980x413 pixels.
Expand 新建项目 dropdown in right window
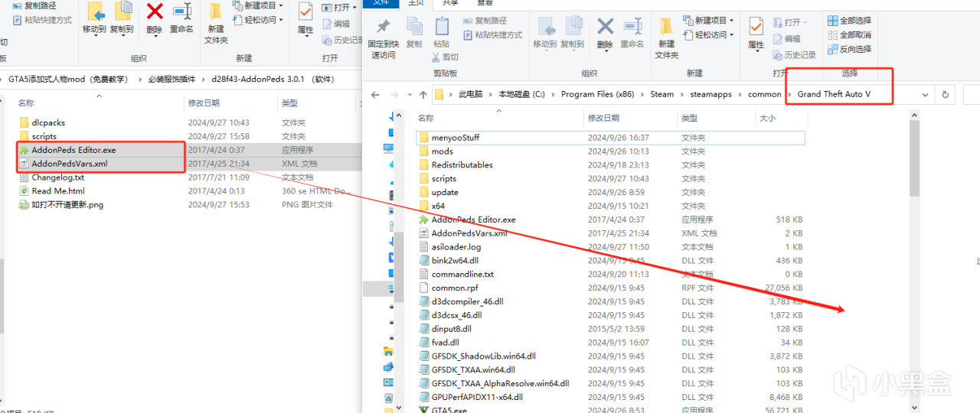tap(708, 21)
